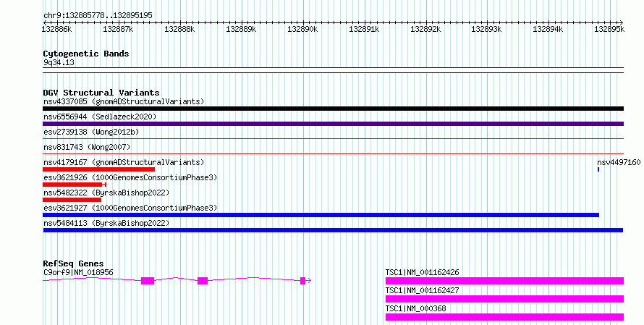Click the 132886k ruler tick label
Viewport: 644px width, 325px height.
(x=56, y=29)
